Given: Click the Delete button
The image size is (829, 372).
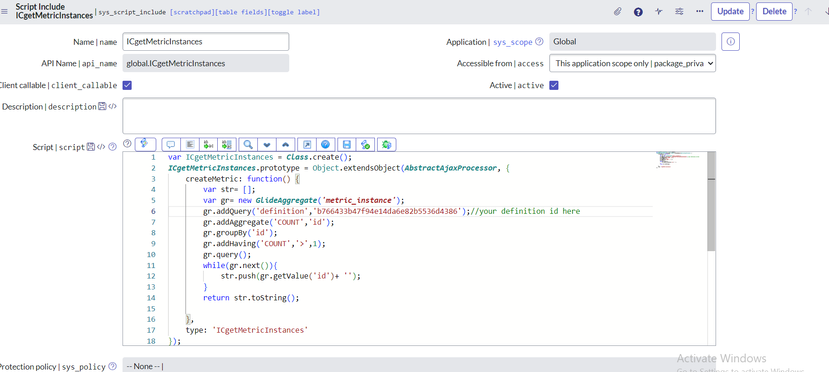Looking at the screenshot, I should coord(775,12).
